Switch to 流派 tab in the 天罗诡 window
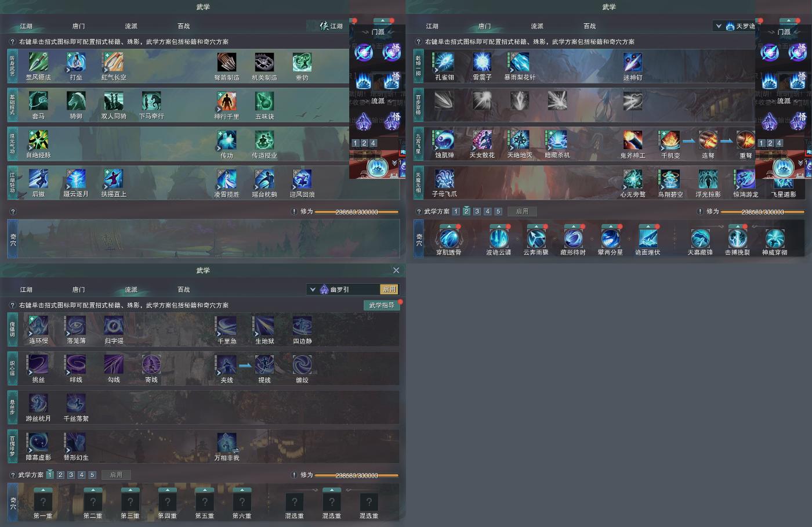The height and width of the screenshot is (527, 812). [537, 26]
